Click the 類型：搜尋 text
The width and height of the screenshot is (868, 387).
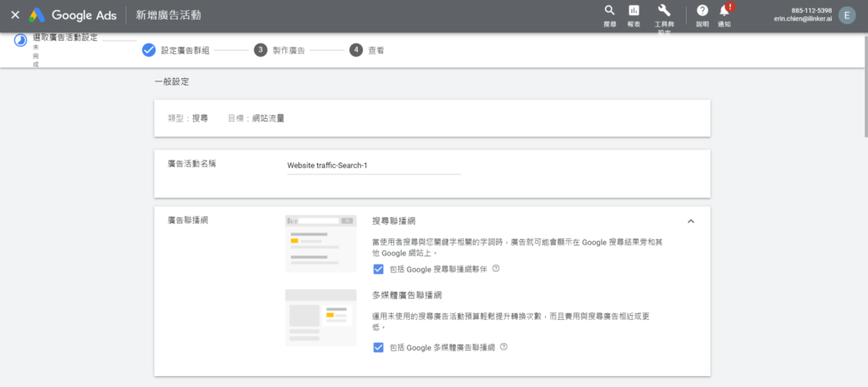pos(187,118)
